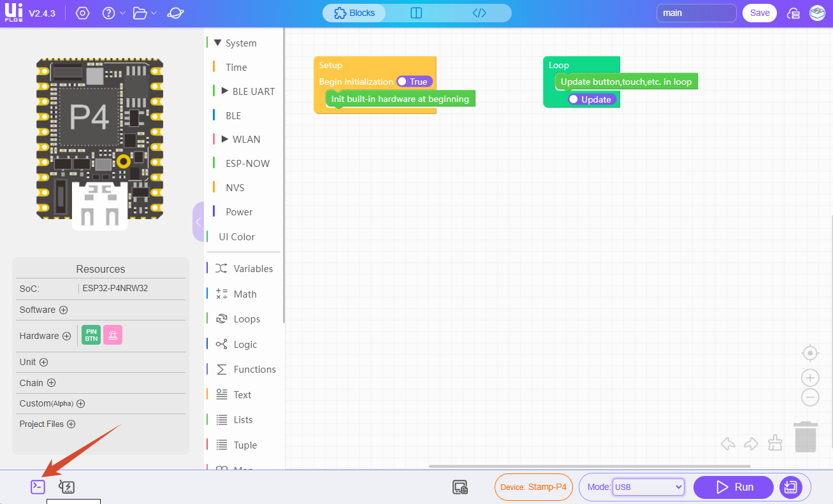Click the firmware burner icon

click(x=67, y=487)
